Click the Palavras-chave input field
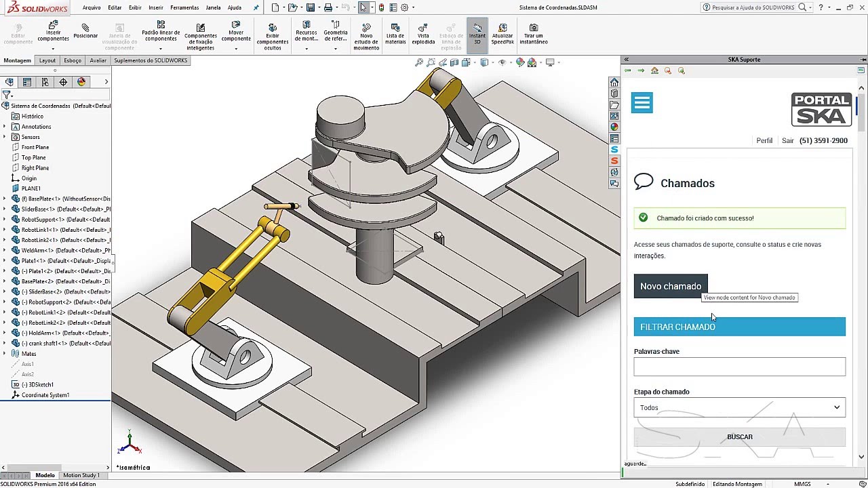Image resolution: width=868 pixels, height=488 pixels. click(x=740, y=367)
